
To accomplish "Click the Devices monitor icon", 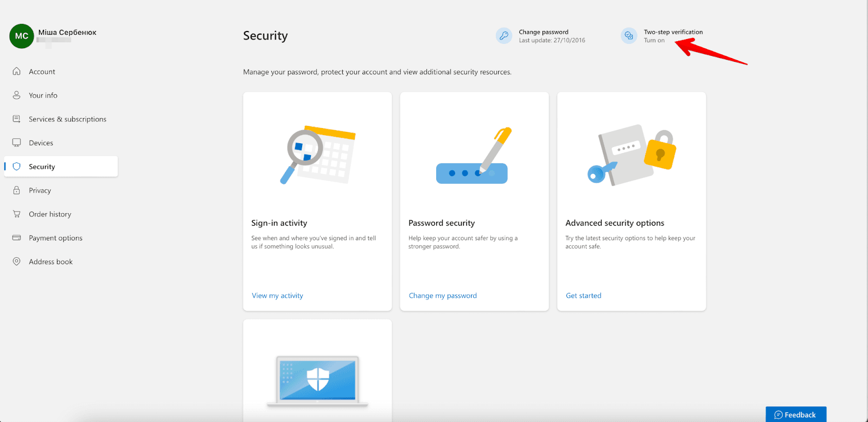I will point(17,143).
